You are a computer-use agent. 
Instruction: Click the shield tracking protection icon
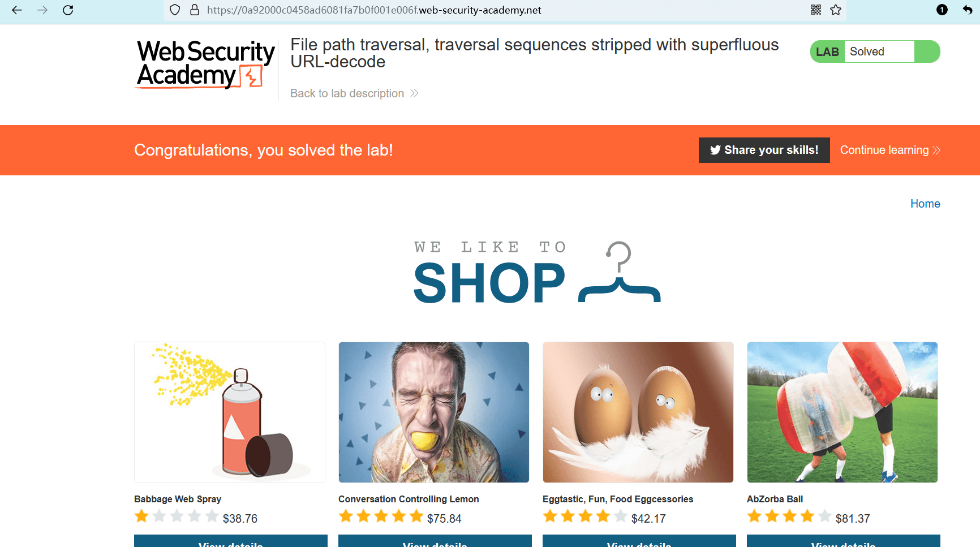(x=175, y=10)
